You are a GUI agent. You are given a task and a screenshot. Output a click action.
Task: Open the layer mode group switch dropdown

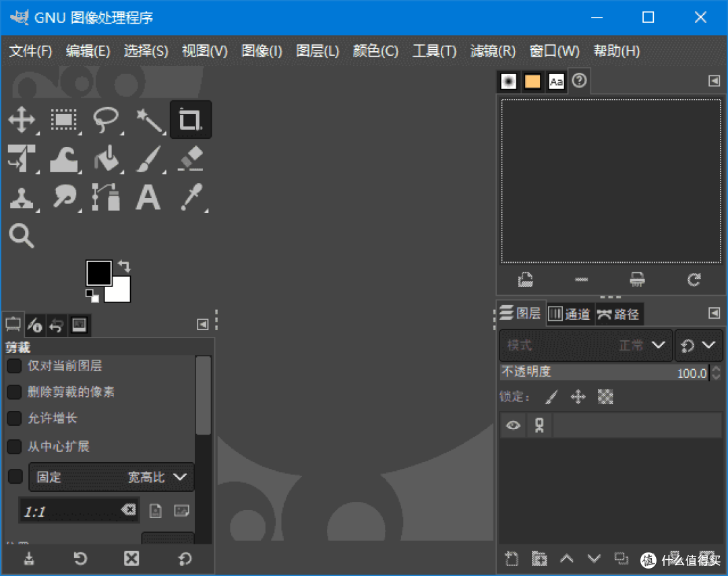[698, 346]
